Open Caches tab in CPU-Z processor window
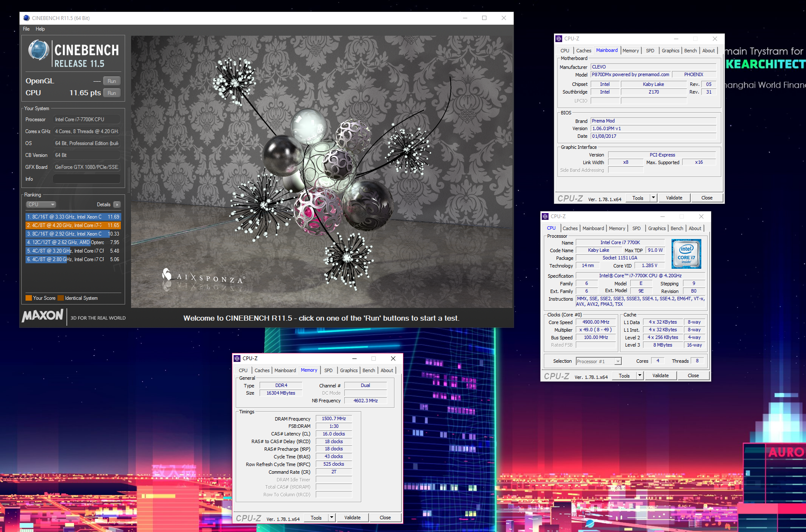This screenshot has width=806, height=532. click(570, 228)
